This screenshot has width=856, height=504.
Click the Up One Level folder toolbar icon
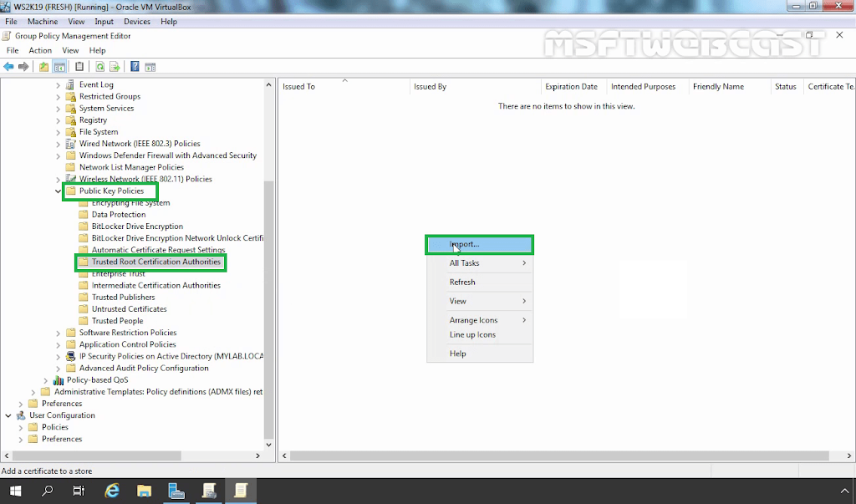coord(43,67)
